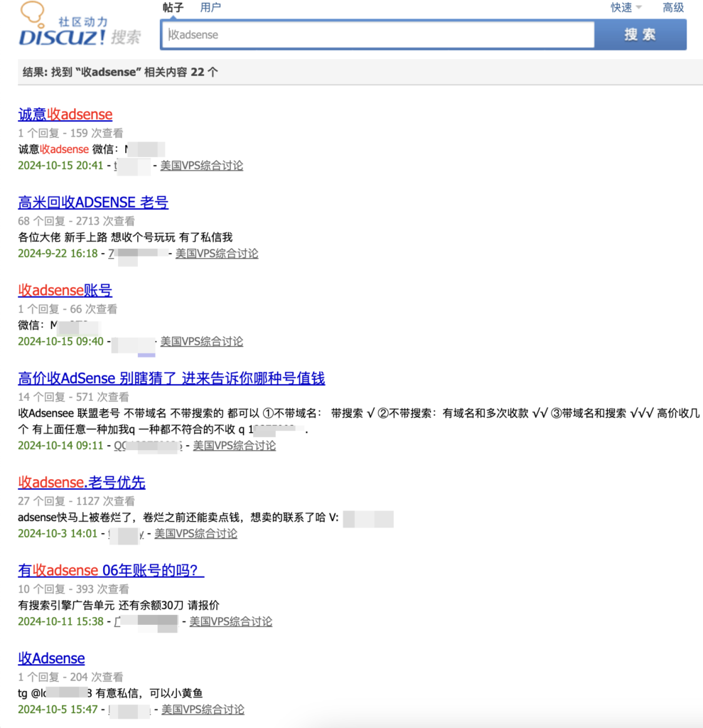This screenshot has height=728, width=703.
Task: Click the Discuz! search logo
Action: [x=80, y=24]
